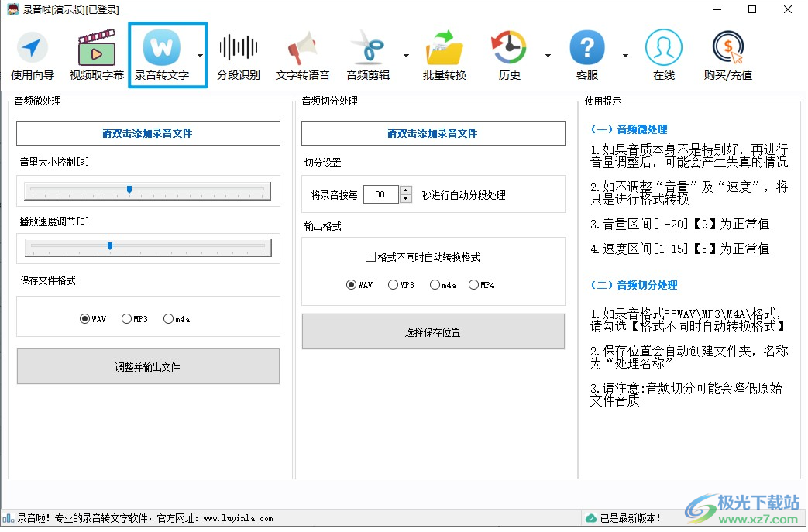Click 选择保存位置 to choose save location

tap(432, 331)
